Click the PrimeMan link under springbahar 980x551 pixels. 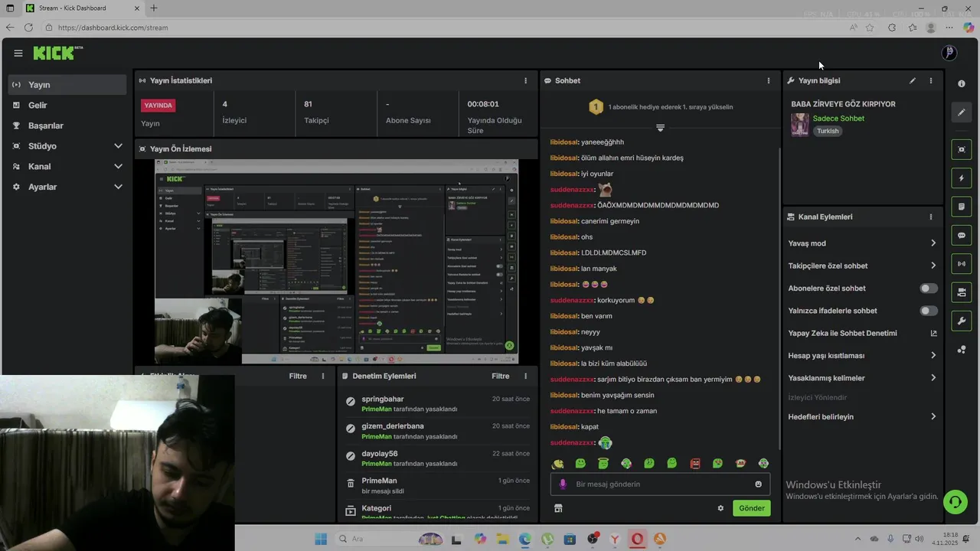point(377,409)
